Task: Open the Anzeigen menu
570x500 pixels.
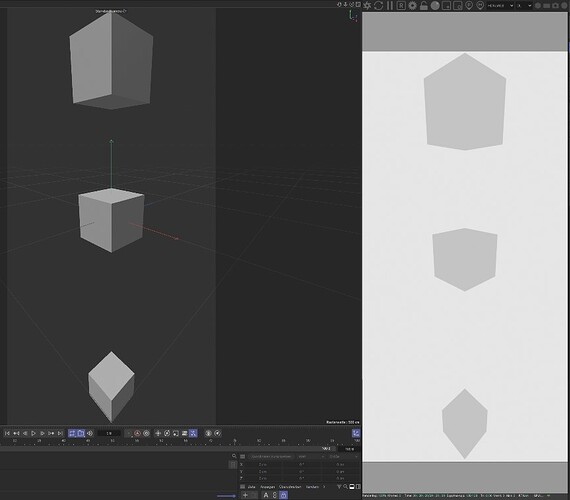Action: 268,487
